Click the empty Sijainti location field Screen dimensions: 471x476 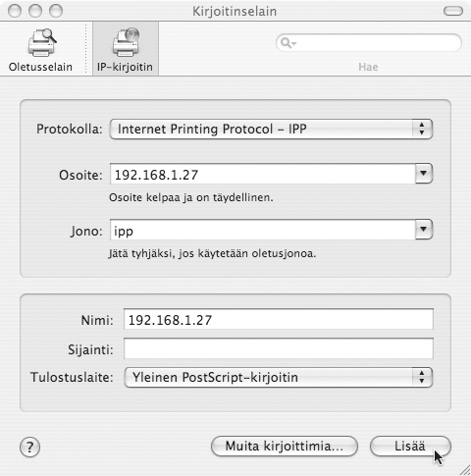(x=279, y=348)
